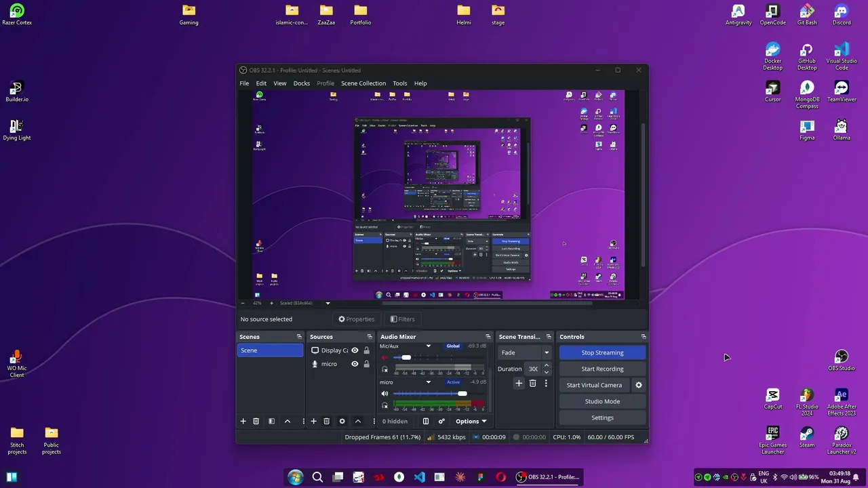The height and width of the screenshot is (488, 868).
Task: Zoom in the preview with plus icon
Action: click(x=271, y=303)
